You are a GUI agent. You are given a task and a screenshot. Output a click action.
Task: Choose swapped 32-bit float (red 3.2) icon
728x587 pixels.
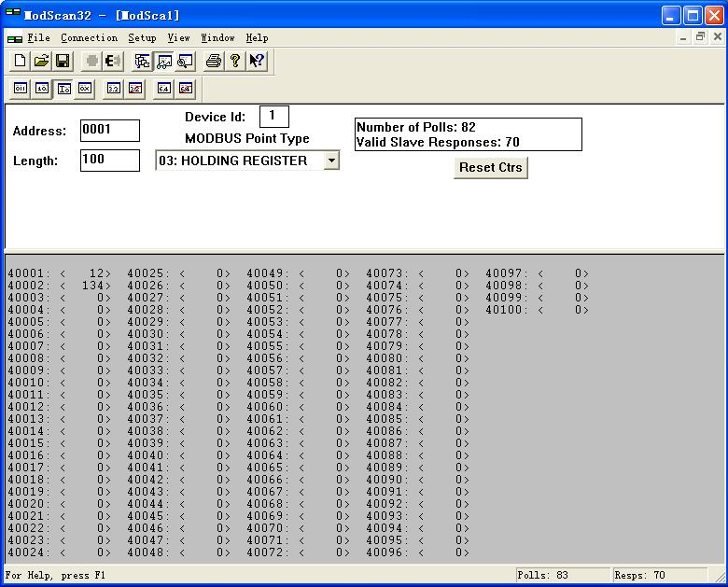click(x=135, y=89)
